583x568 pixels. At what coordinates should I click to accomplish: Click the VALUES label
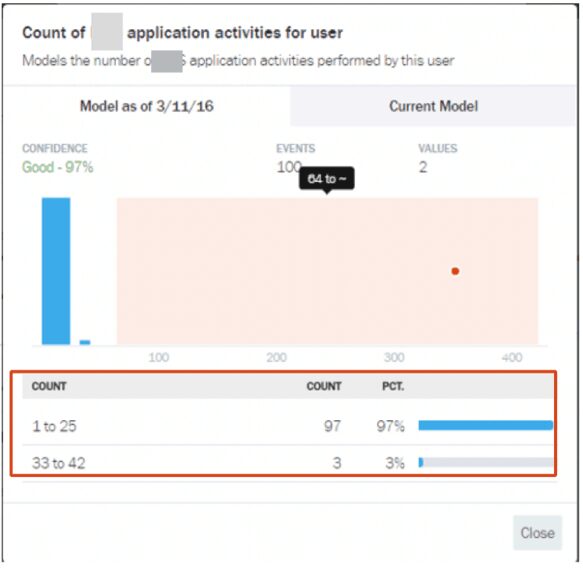tap(438, 148)
